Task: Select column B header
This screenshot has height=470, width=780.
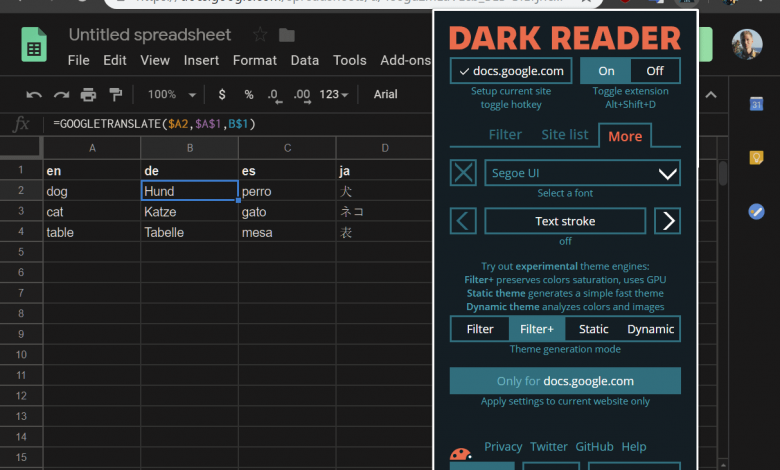Action: 190,148
